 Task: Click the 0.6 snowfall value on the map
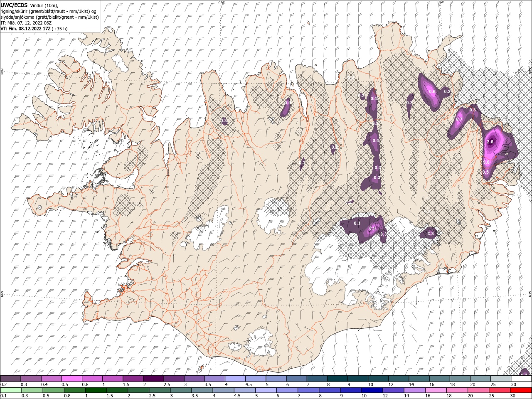432,92
